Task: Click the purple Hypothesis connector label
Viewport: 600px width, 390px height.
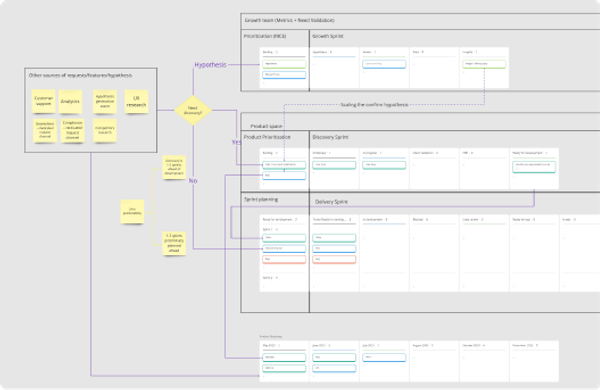Action: coord(210,65)
